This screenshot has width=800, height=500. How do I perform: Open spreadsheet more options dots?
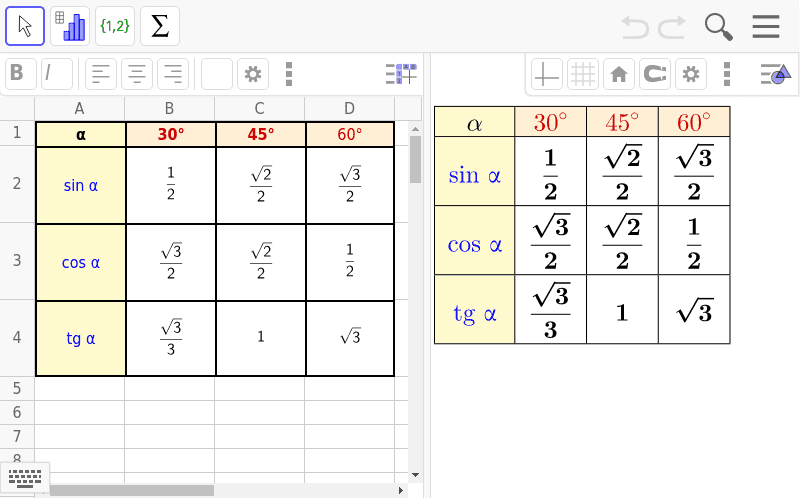point(289,74)
